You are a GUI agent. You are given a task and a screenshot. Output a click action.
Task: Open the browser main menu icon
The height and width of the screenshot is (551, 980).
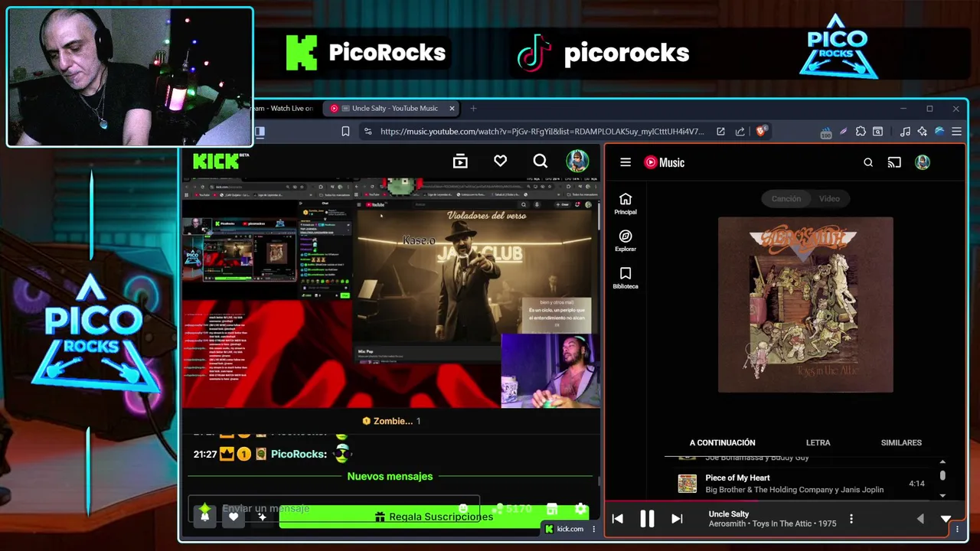coord(956,132)
